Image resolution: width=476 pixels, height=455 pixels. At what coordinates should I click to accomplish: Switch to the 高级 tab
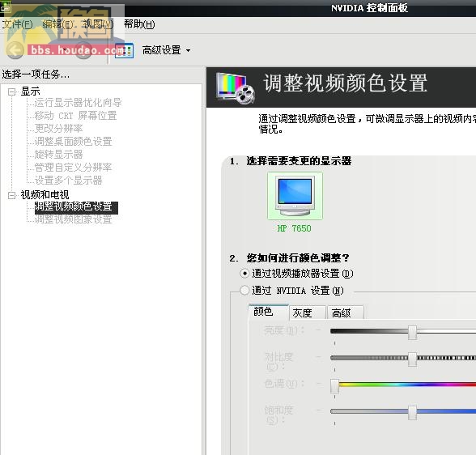346,313
